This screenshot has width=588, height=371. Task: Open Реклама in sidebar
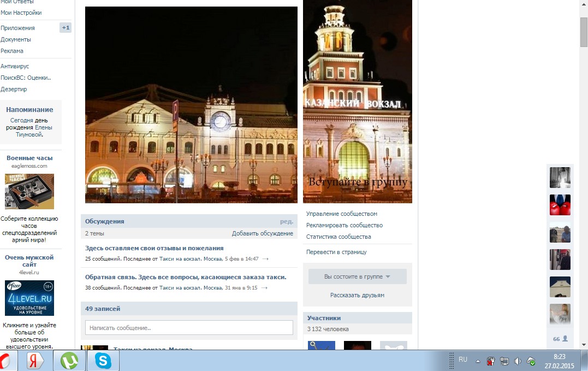tap(12, 51)
